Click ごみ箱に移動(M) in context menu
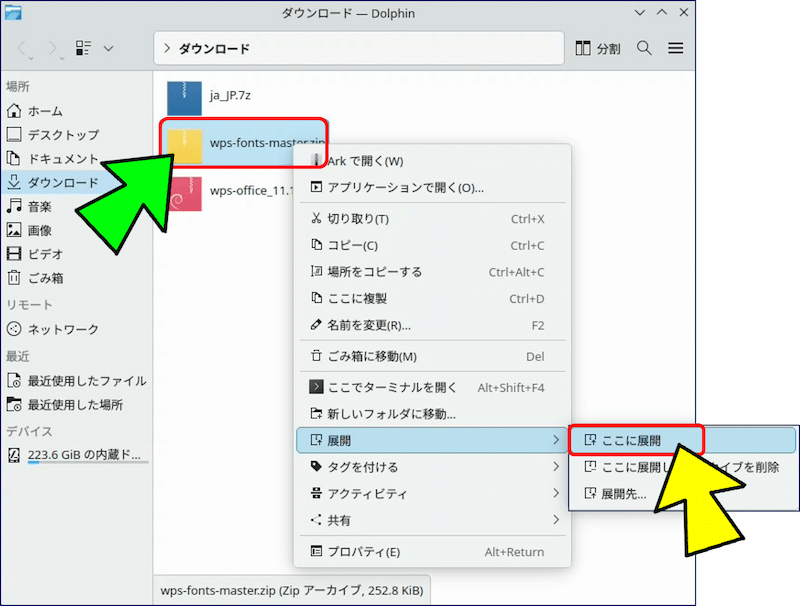This screenshot has width=800, height=606. click(x=371, y=356)
